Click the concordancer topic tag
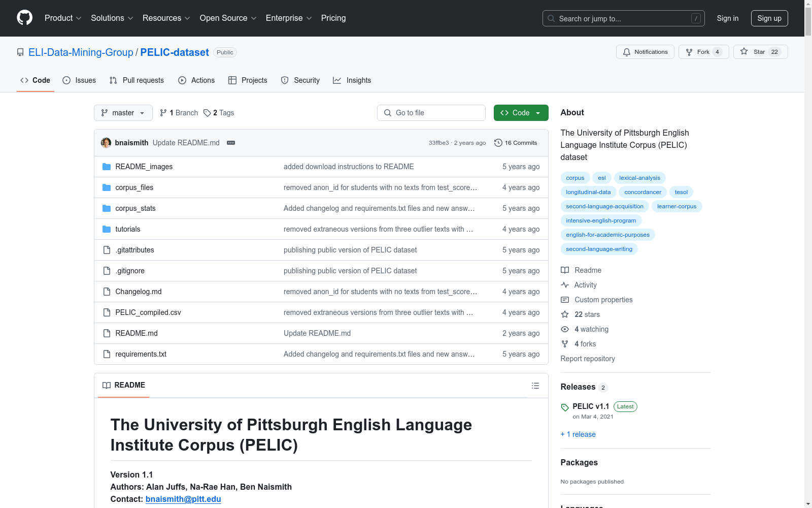Viewport: 812px width, 508px height. click(x=642, y=192)
